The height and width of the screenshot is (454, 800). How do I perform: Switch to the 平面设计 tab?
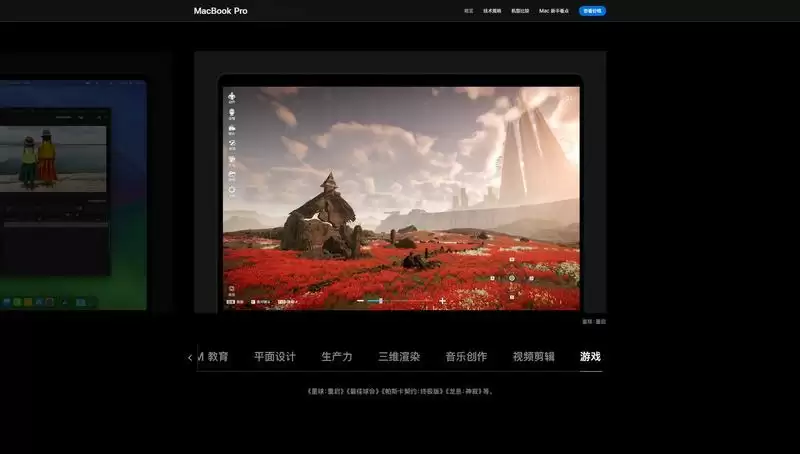click(275, 357)
